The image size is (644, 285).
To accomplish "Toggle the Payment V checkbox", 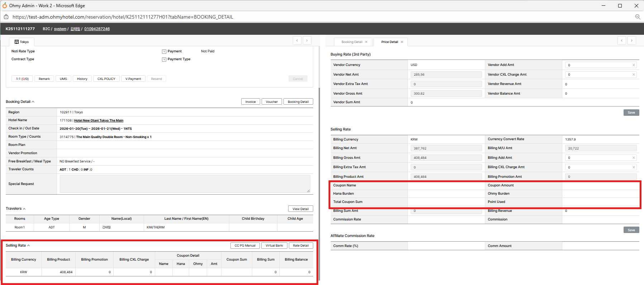I will pos(164,51).
